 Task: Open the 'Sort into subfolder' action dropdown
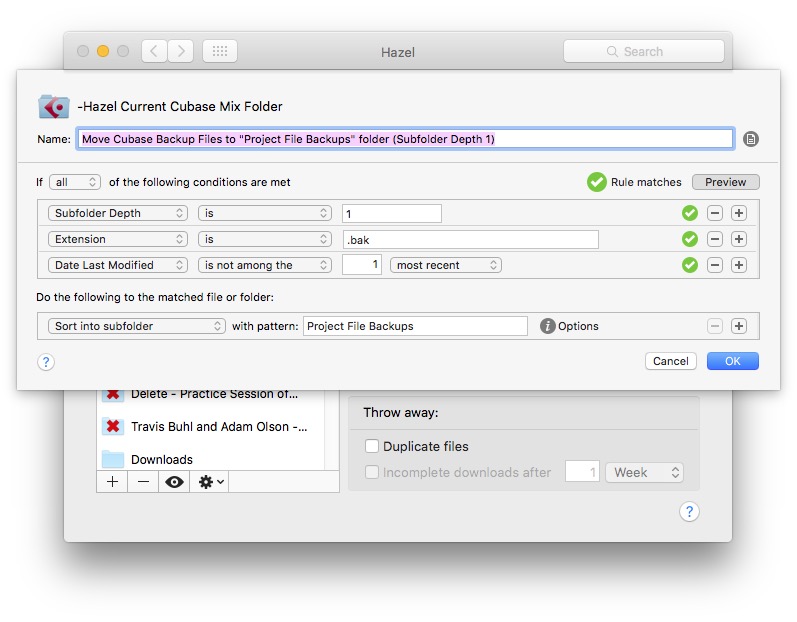(x=137, y=326)
